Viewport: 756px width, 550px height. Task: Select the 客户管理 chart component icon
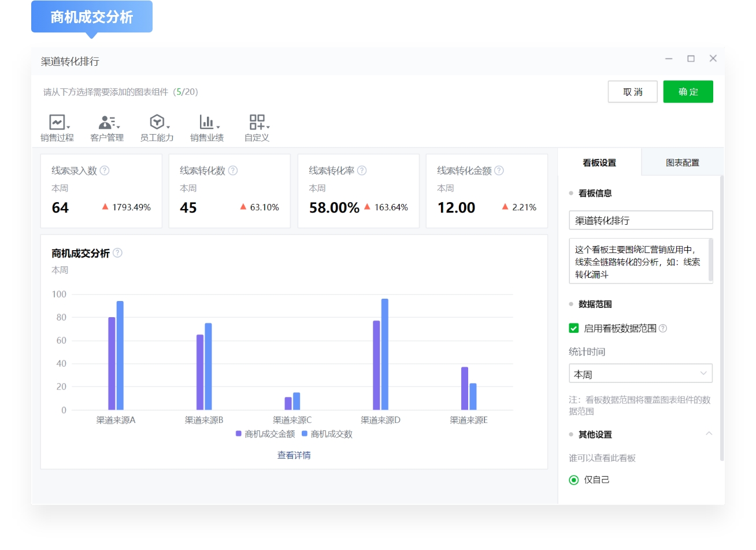coord(106,123)
